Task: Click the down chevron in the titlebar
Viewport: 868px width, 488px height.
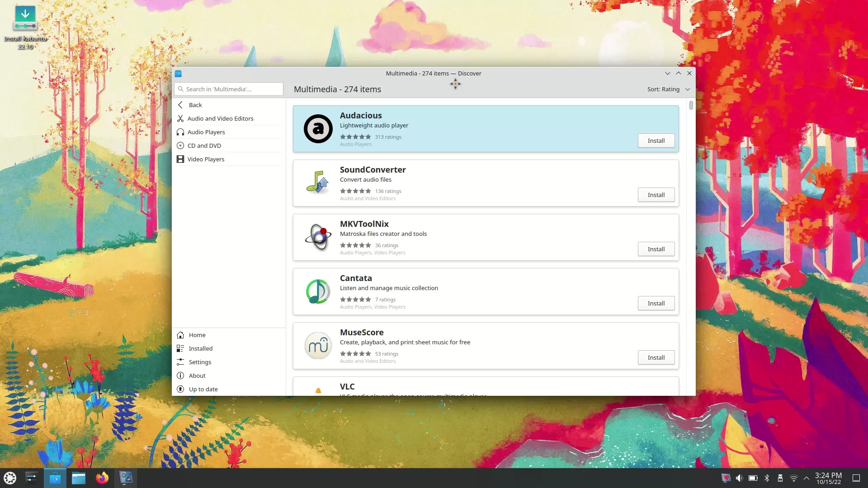Action: pyautogui.click(x=668, y=73)
